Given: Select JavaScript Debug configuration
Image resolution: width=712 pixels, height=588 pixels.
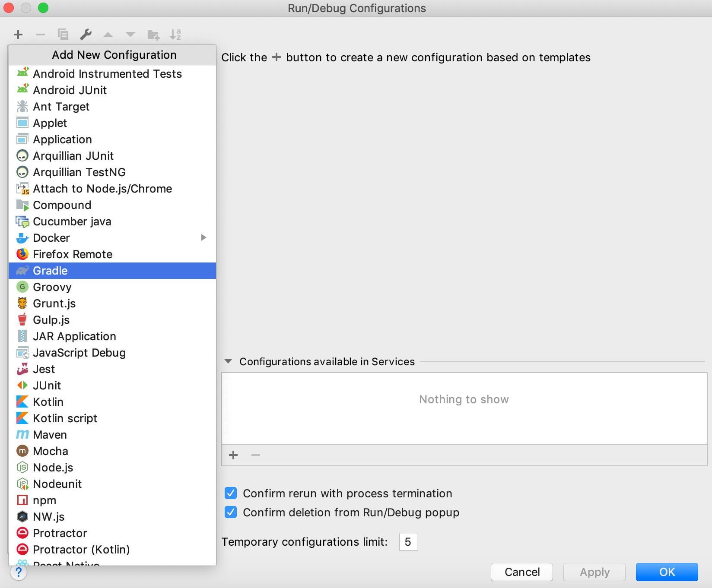Looking at the screenshot, I should point(112,353).
